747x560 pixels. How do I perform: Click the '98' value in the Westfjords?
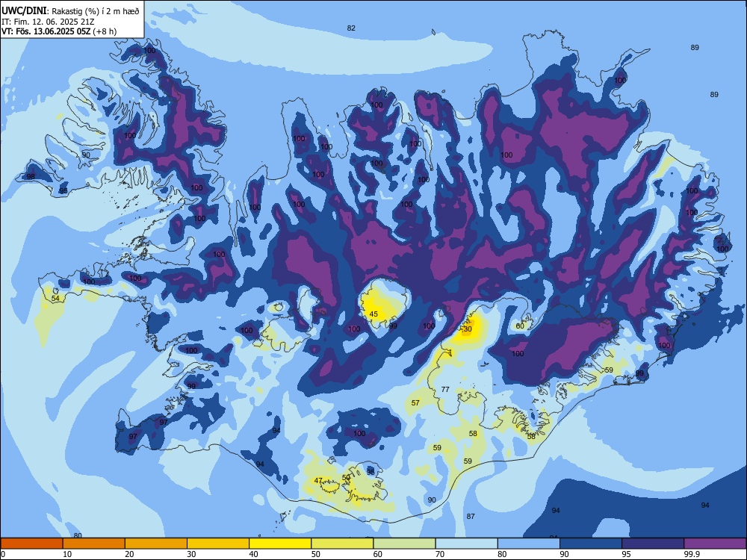pyautogui.click(x=31, y=177)
